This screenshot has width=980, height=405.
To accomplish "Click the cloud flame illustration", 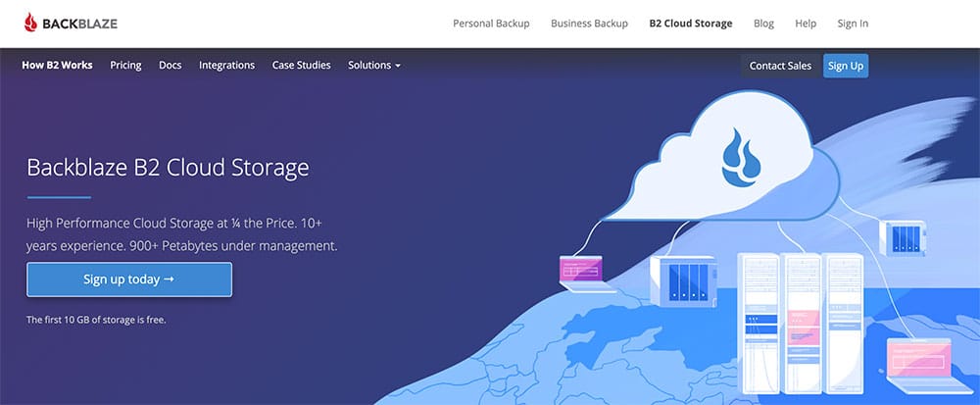I will click(741, 158).
